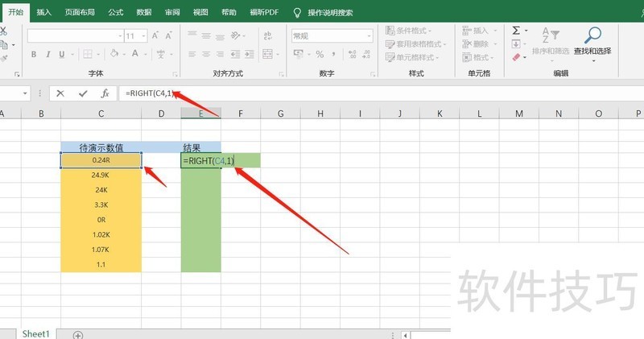This screenshot has width=644, height=339.
Task: Click the formula bar input
Action: click(381, 93)
